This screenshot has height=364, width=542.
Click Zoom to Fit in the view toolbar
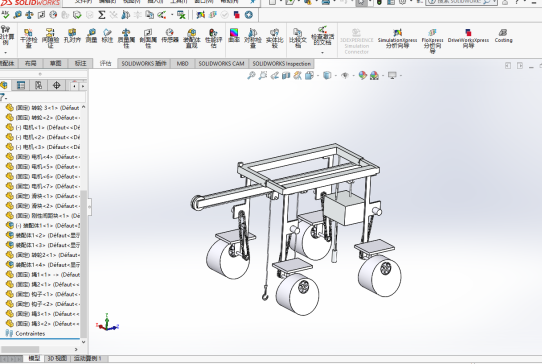[251, 75]
